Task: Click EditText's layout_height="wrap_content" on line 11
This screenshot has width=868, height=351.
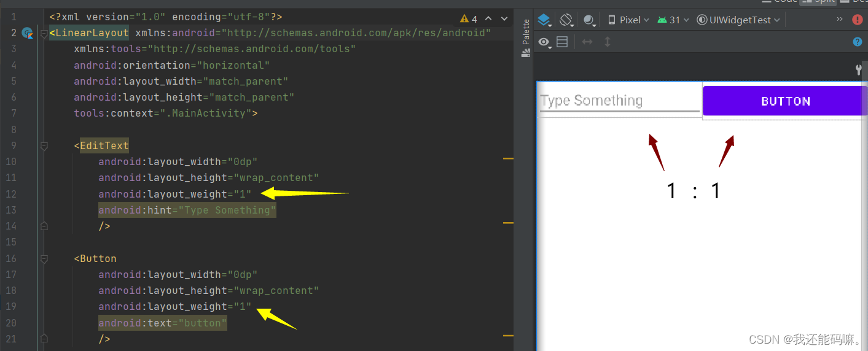Action: point(209,178)
